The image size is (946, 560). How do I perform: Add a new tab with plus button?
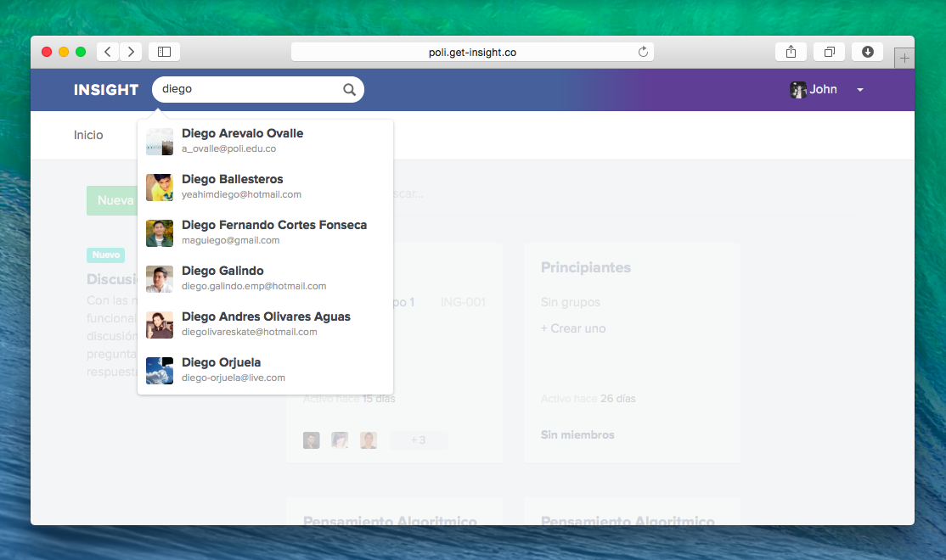tap(904, 59)
